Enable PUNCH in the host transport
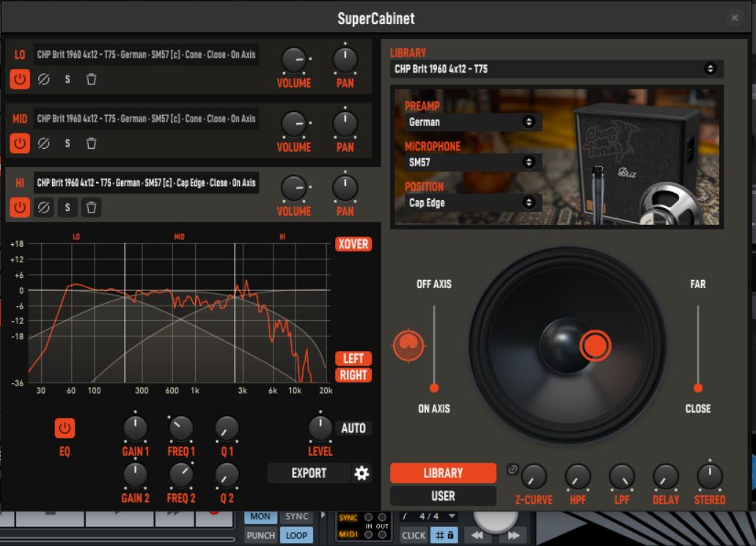 click(x=260, y=535)
